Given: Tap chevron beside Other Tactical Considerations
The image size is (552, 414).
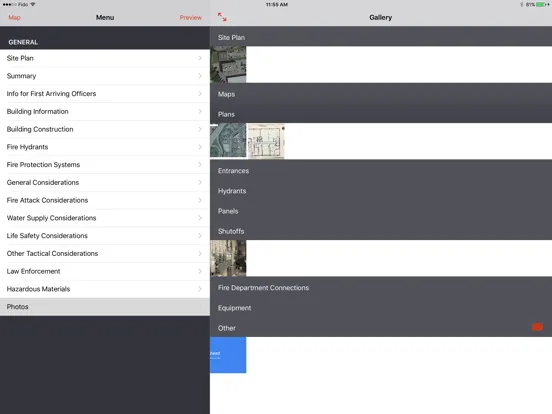Looking at the screenshot, I should pos(200,253).
